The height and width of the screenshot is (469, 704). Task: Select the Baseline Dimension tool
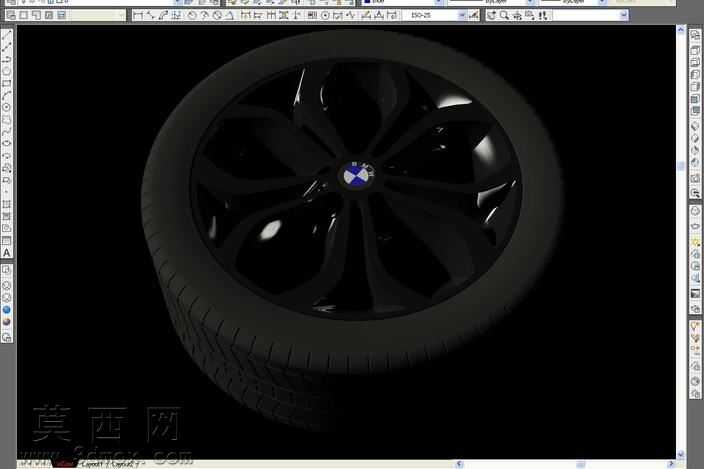[258, 15]
